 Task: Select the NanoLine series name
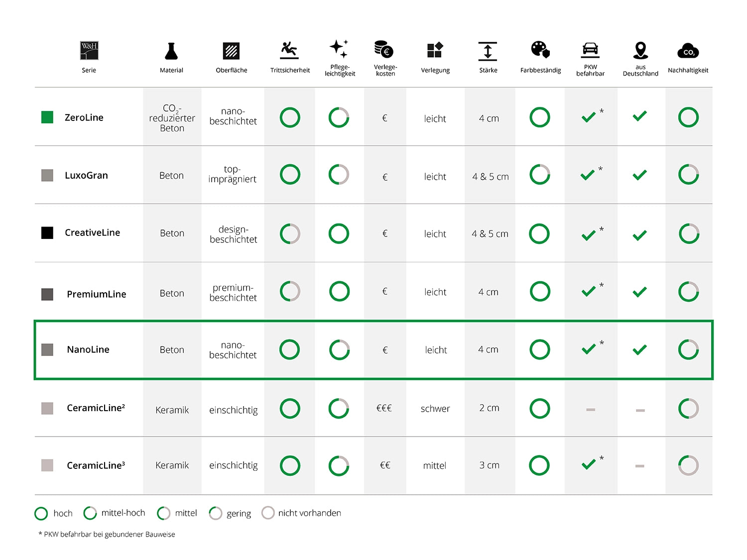pos(88,349)
